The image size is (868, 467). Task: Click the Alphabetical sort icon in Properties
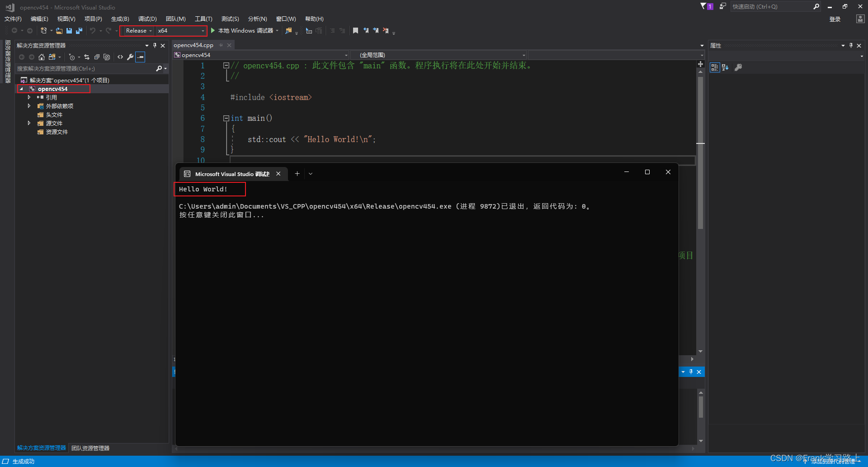click(x=725, y=67)
